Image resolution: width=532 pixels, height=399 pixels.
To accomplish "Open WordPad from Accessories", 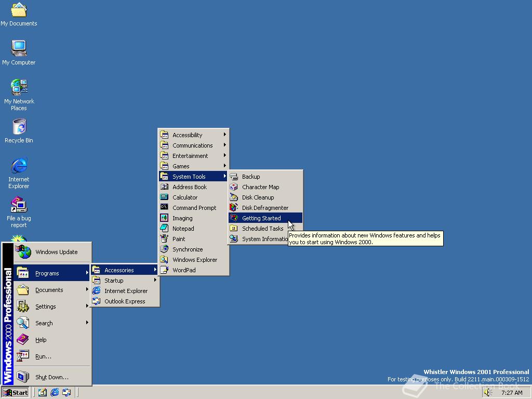I will click(193, 270).
